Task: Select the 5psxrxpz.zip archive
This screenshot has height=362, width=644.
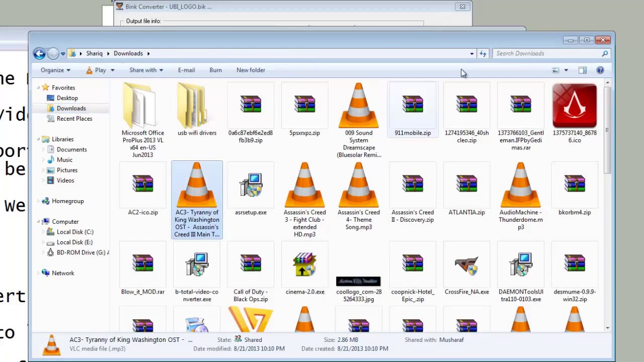Action: [304, 110]
